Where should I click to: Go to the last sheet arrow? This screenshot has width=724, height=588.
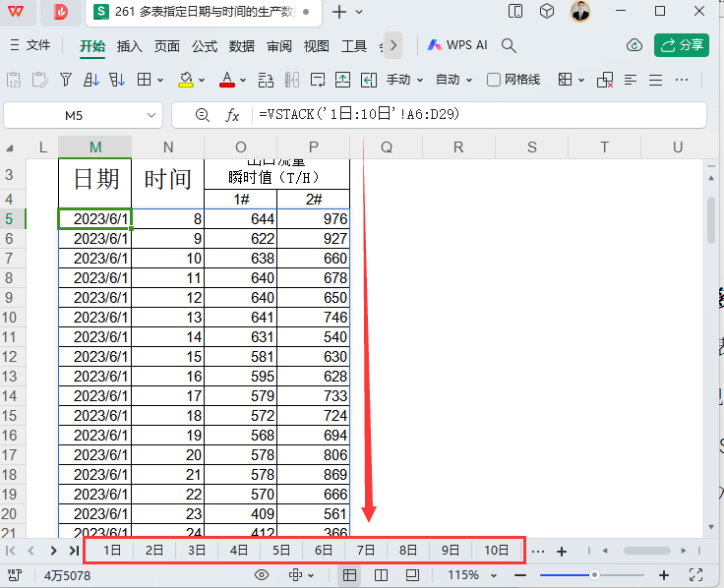point(74,551)
